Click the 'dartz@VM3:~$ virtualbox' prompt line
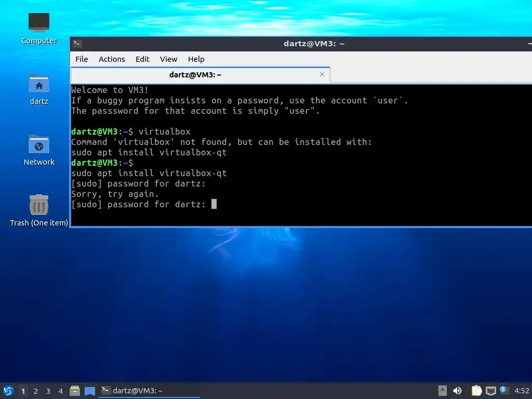Image resolution: width=532 pixels, height=399 pixels. point(130,131)
